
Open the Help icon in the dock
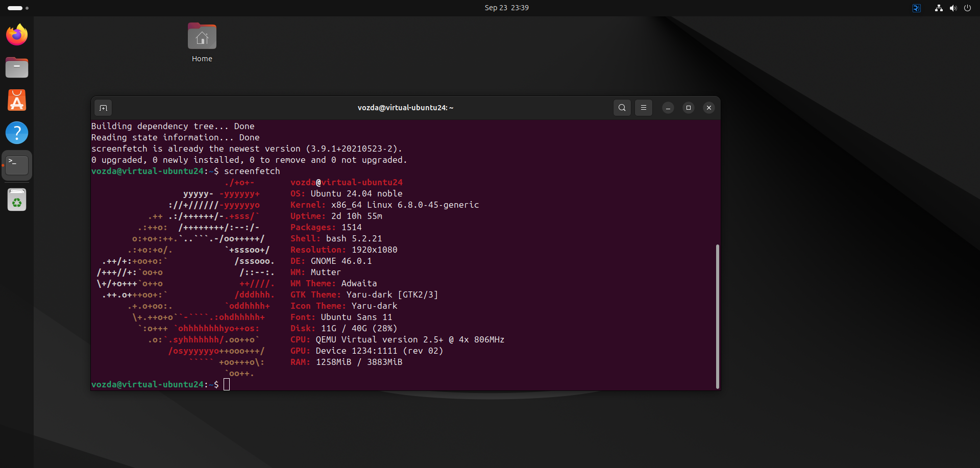[x=17, y=133]
